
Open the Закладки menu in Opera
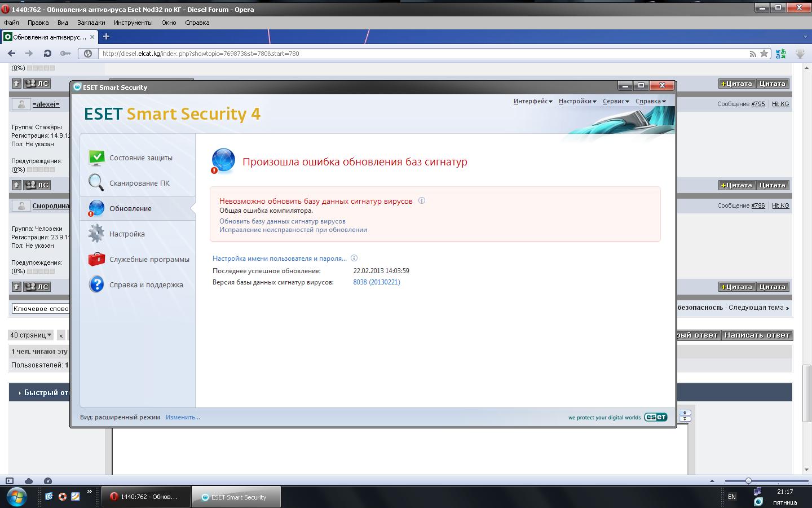click(91, 23)
